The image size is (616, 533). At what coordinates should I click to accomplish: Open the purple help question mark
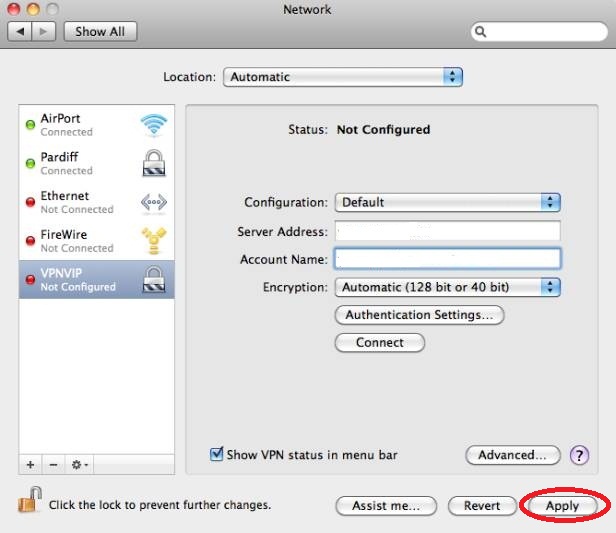(579, 455)
